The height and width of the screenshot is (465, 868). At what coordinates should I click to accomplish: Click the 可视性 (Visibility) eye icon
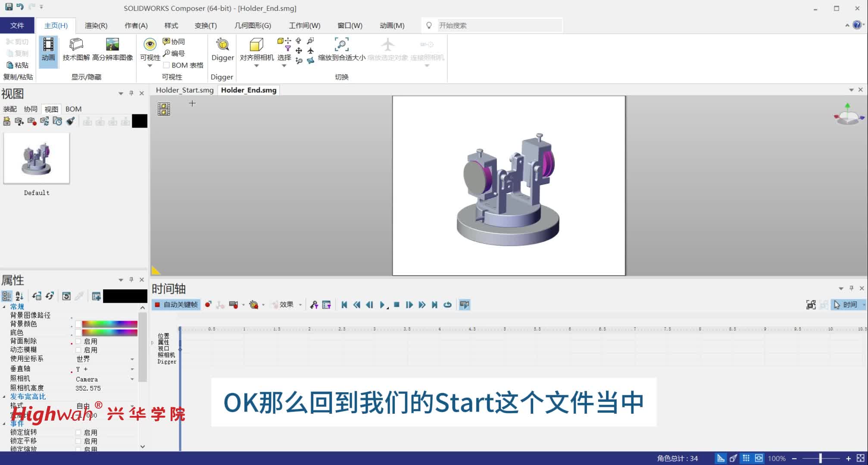(x=150, y=44)
